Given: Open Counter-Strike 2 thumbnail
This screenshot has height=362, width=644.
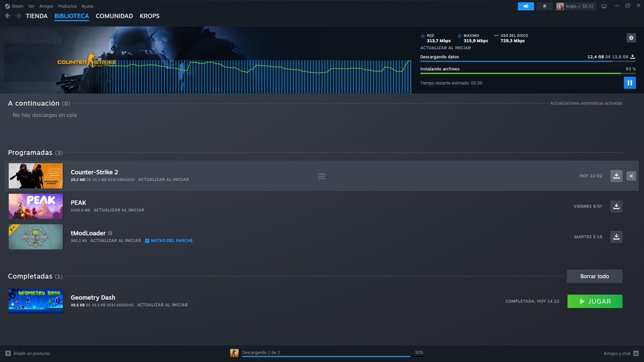Looking at the screenshot, I should click(x=35, y=176).
